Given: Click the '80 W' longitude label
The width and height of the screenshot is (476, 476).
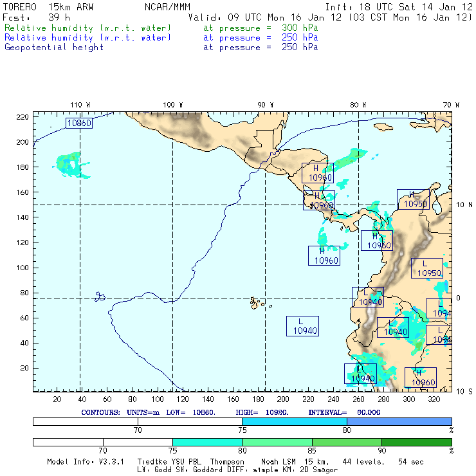Looking at the screenshot, I should click(358, 105).
